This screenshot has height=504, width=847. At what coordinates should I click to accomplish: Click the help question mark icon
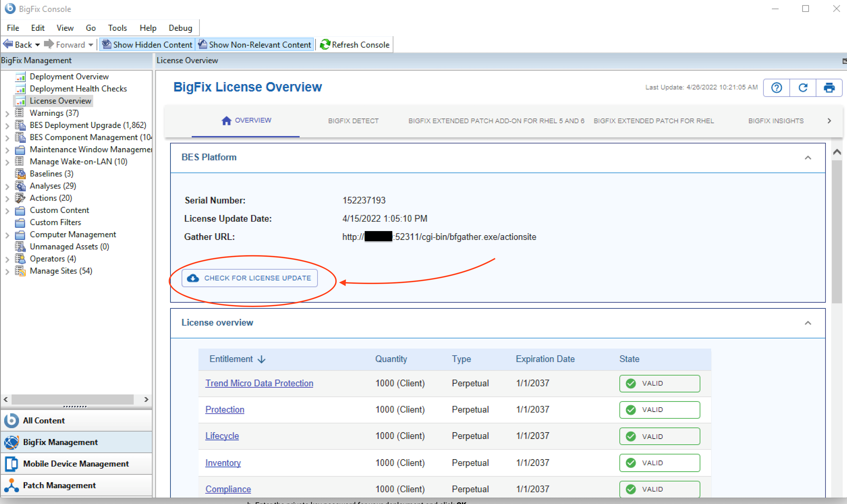776,88
